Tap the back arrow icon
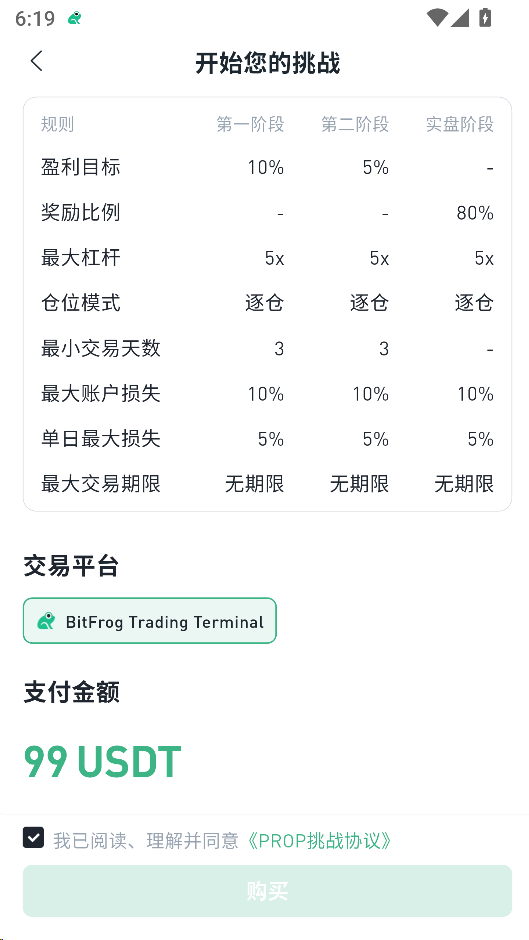The width and height of the screenshot is (529, 940). [37, 61]
